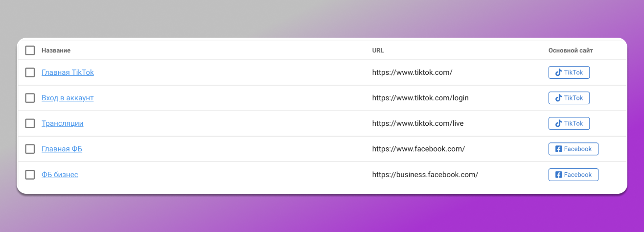
Task: Toggle the select-all checkbox in table header
Action: (30, 50)
